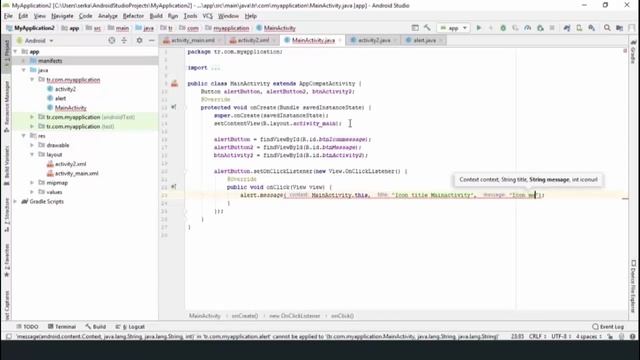Open the profiler gauge icon

527,28
